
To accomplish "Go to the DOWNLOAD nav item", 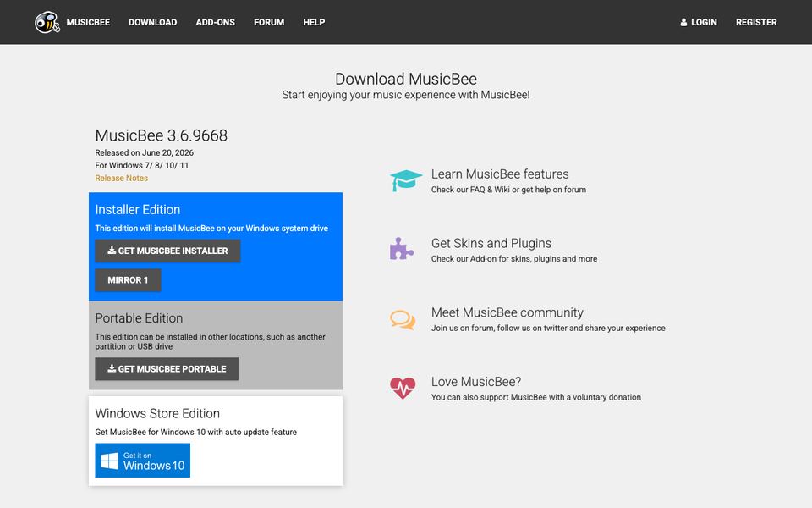I will click(153, 22).
